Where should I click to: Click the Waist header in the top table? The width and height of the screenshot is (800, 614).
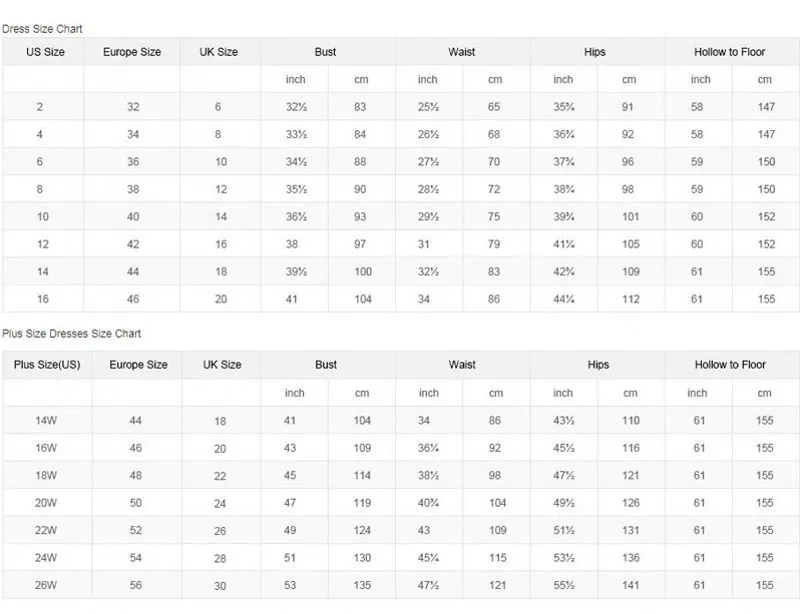[462, 52]
